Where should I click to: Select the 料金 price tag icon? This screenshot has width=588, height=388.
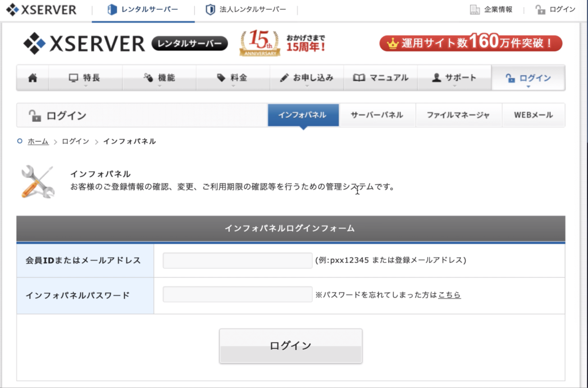pyautogui.click(x=220, y=76)
